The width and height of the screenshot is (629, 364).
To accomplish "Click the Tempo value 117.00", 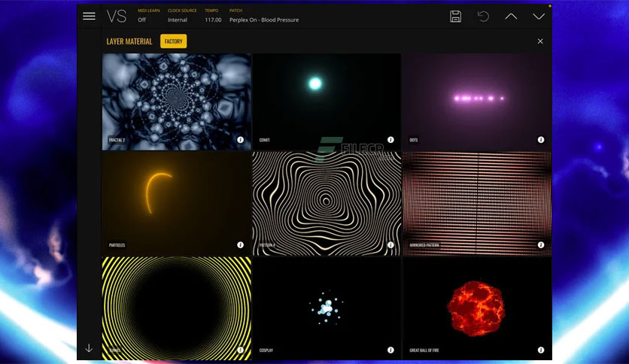I will coord(213,20).
